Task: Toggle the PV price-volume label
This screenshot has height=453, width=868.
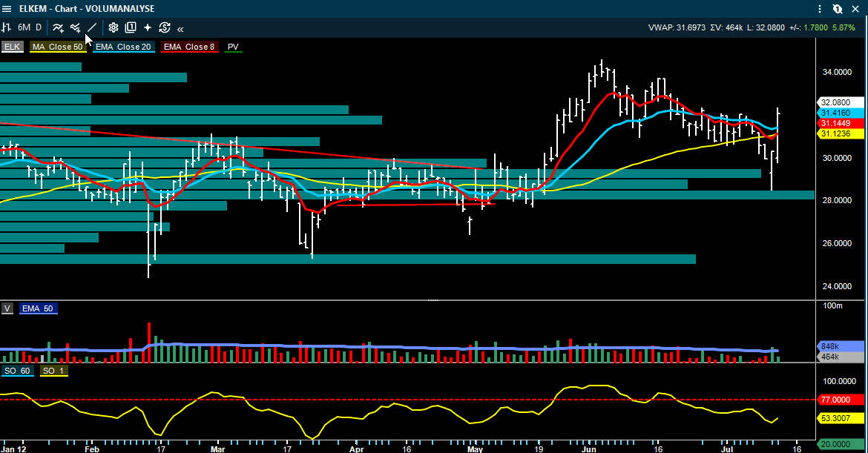Action: click(x=233, y=47)
